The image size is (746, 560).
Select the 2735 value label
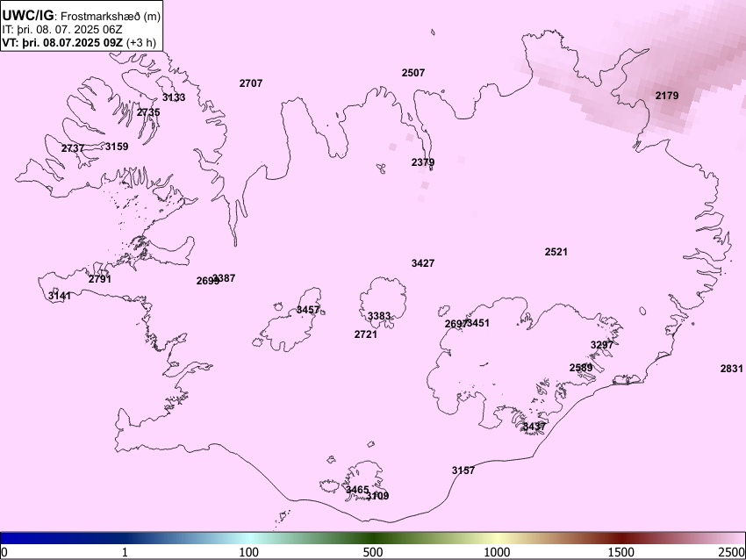point(148,112)
